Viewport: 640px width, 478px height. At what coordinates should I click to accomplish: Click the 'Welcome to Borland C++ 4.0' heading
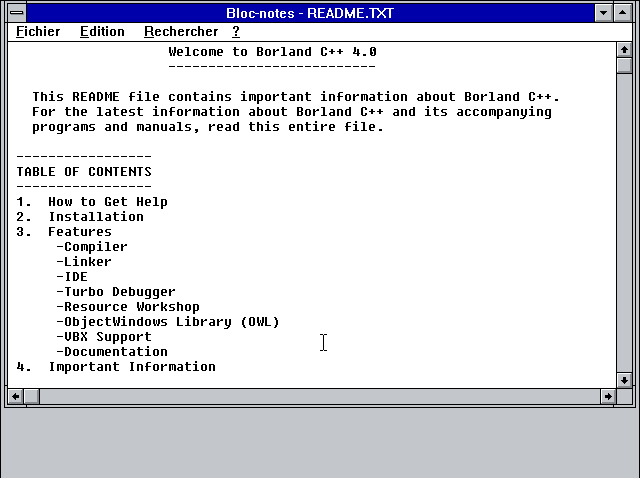[x=272, y=52]
